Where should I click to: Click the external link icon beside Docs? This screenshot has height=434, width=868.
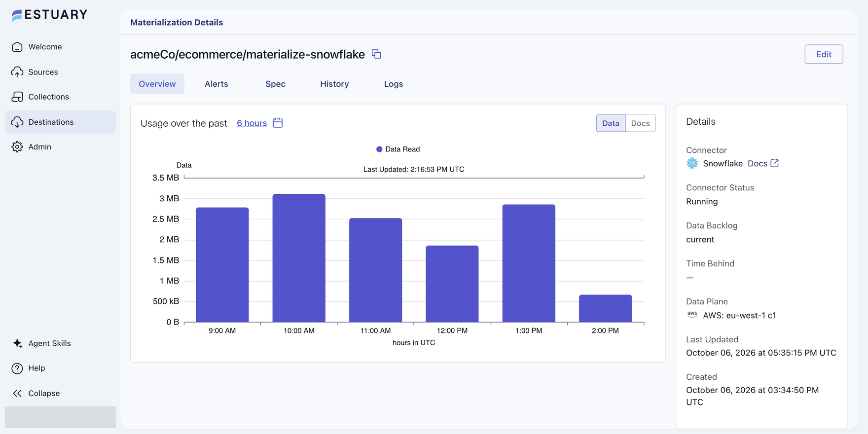775,163
